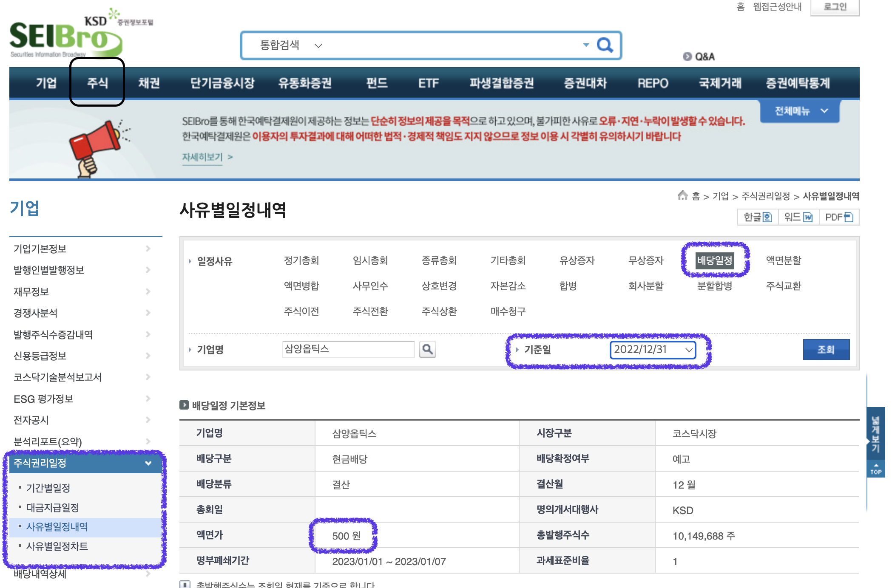Click the 기업명 input field
The height and width of the screenshot is (588, 892).
click(348, 349)
